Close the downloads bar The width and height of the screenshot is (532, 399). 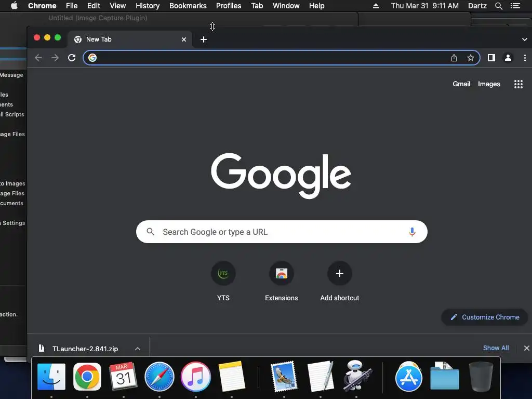[x=526, y=348]
